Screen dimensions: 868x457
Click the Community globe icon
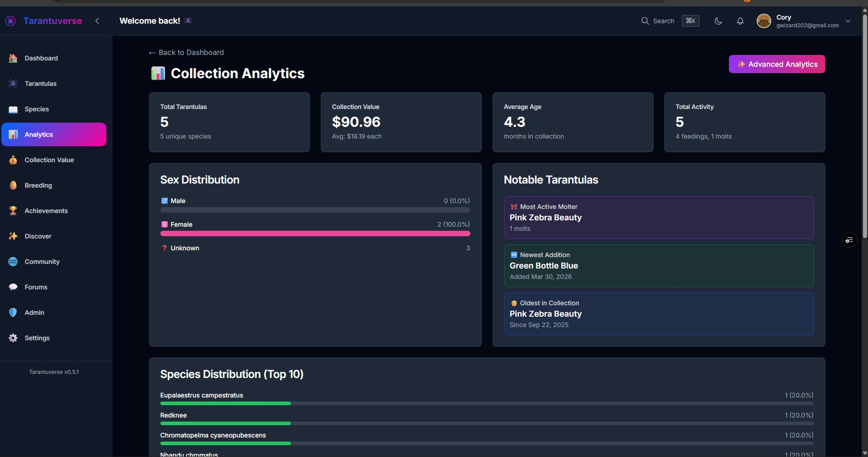(13, 262)
